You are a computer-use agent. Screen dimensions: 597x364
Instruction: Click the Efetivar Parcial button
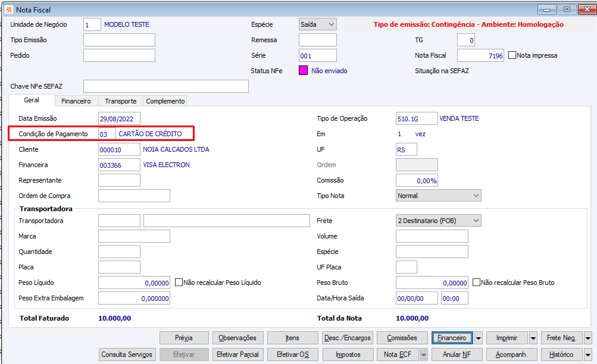click(237, 354)
